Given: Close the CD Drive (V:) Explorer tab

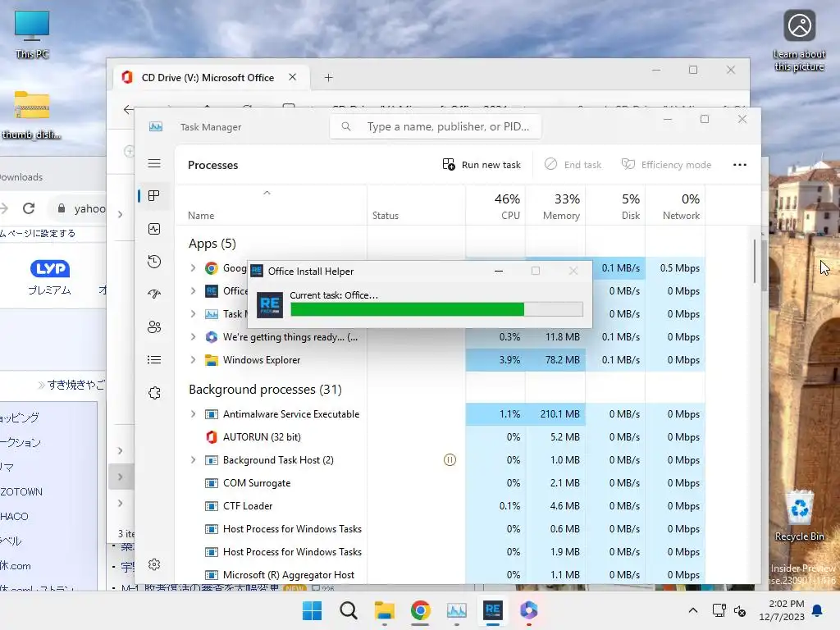Looking at the screenshot, I should click(293, 77).
